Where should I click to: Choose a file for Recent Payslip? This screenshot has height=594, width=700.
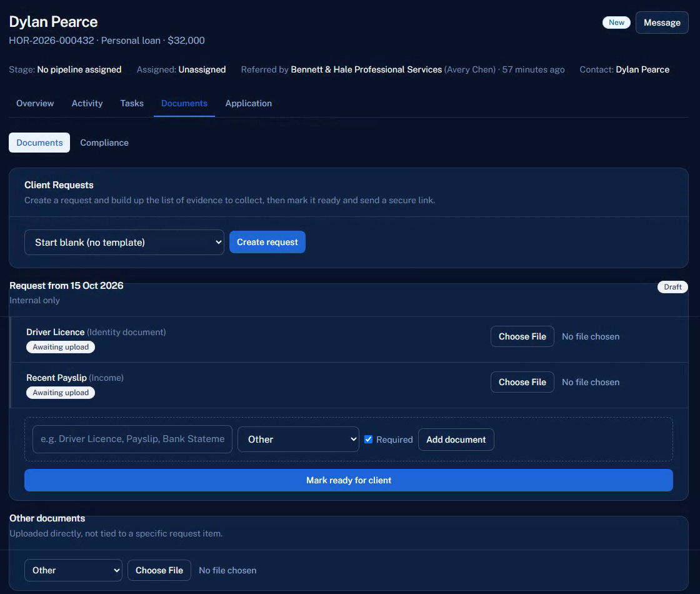click(x=522, y=382)
